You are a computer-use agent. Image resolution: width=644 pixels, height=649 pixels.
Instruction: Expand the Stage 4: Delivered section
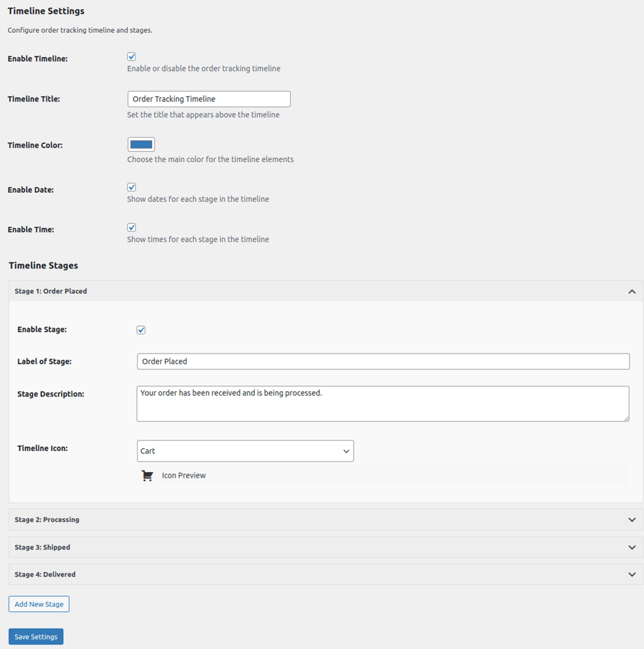45,575
